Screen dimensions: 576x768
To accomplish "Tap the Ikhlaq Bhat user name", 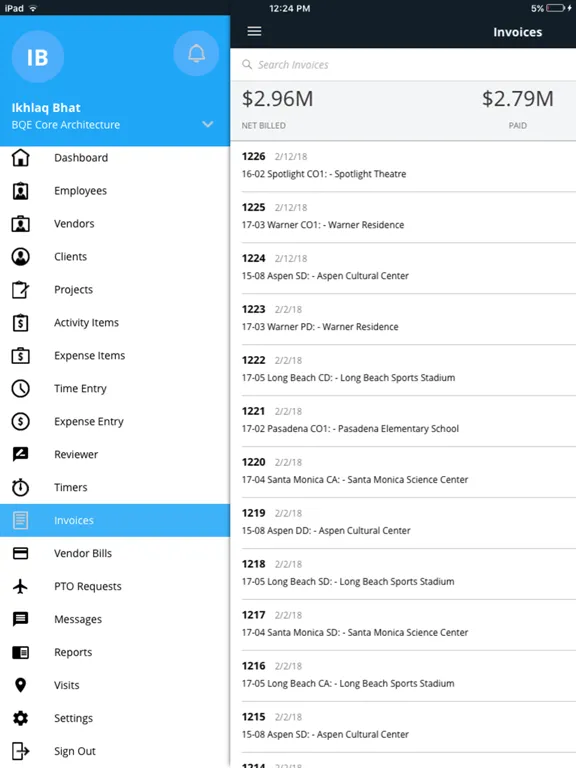I will (x=46, y=108).
